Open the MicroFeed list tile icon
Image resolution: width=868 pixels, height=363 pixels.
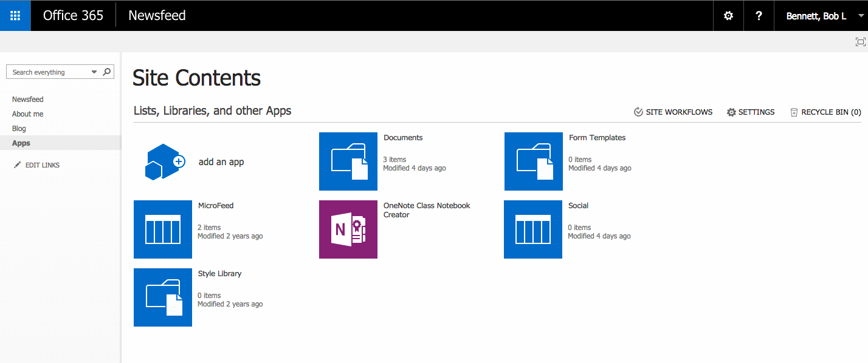coord(163,229)
